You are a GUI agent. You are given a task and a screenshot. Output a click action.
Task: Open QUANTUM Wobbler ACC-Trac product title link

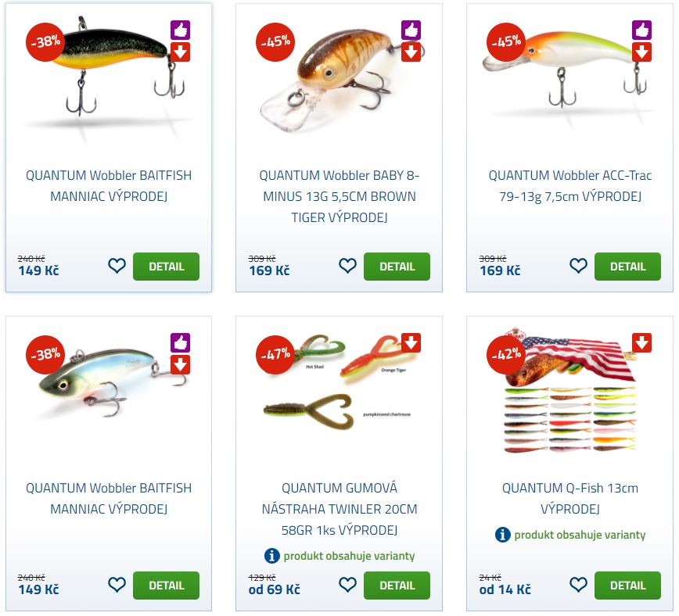coord(569,186)
